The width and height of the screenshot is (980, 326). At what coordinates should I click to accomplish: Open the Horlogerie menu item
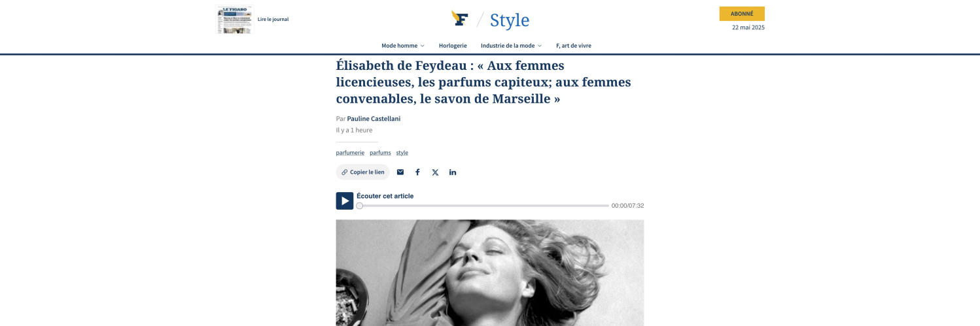tap(453, 46)
